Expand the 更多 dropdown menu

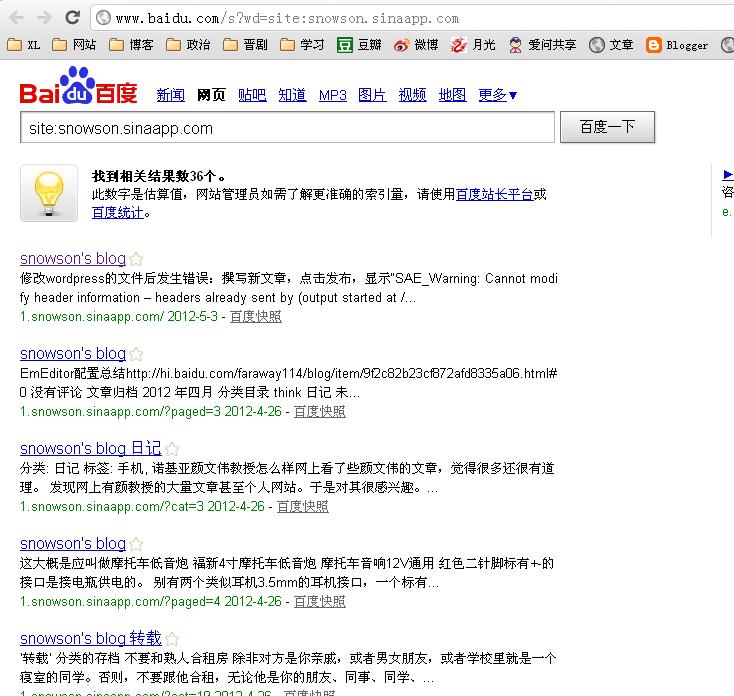click(498, 95)
